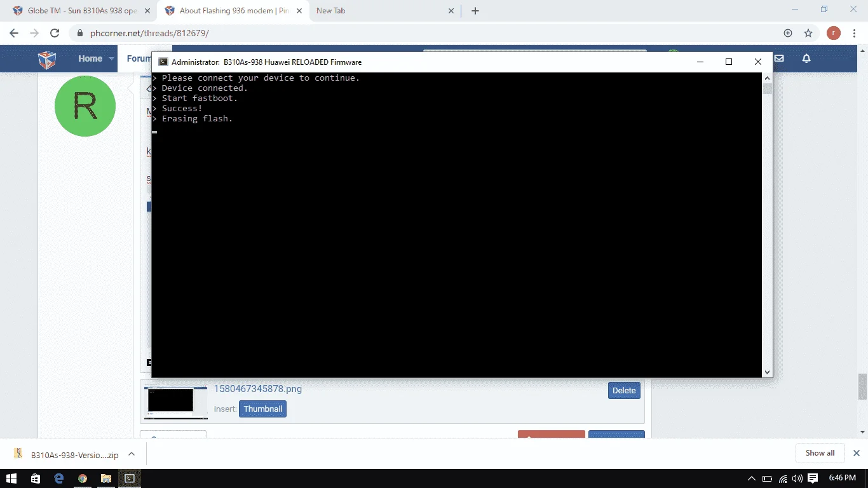Check battery status in system tray

click(767, 478)
